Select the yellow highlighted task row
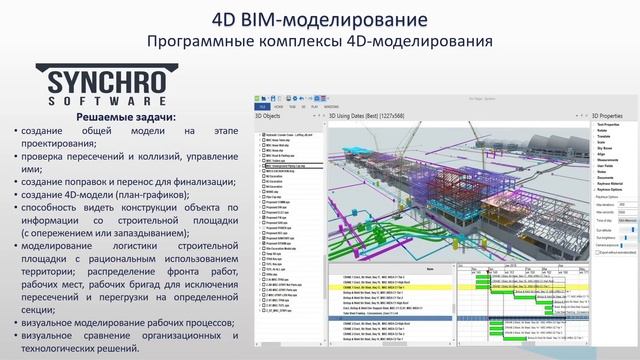This screenshot has height=360, width=640. (391, 287)
